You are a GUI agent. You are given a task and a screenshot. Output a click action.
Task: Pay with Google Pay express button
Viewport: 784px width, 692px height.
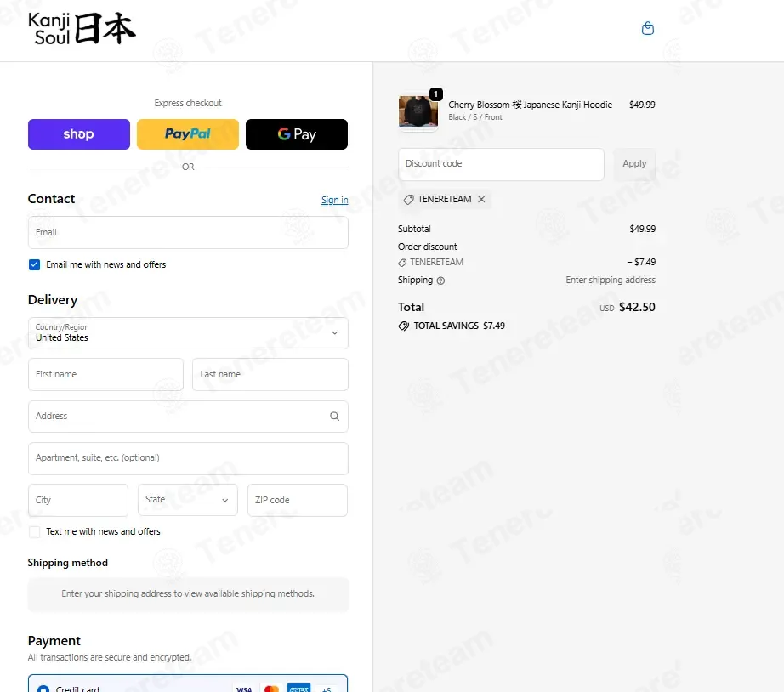(x=297, y=134)
